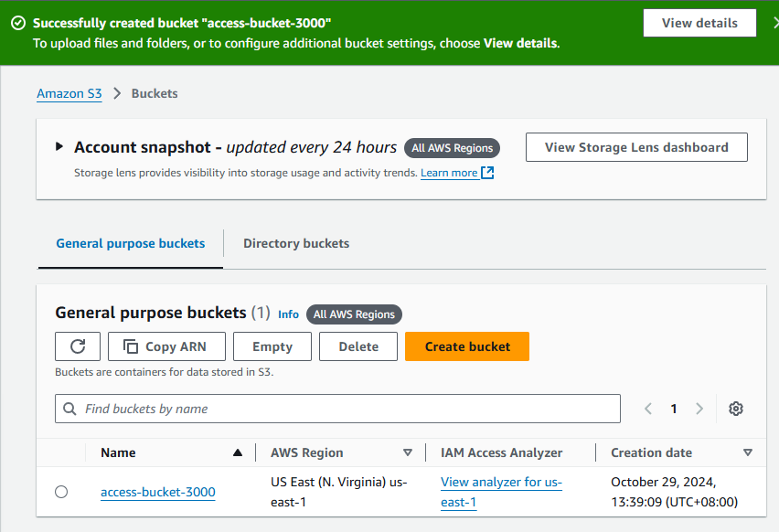Toggle the Name column sort order
Image resolution: width=779 pixels, height=532 pixels.
pos(237,452)
